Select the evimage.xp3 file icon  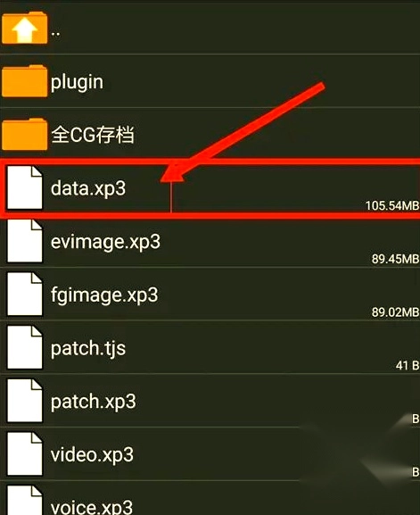coord(25,241)
